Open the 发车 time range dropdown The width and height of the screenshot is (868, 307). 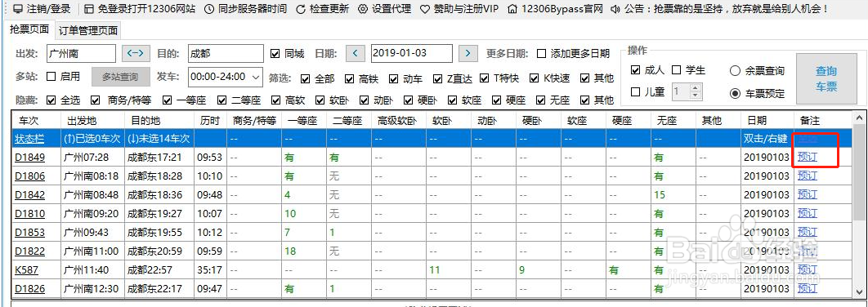[x=226, y=77]
